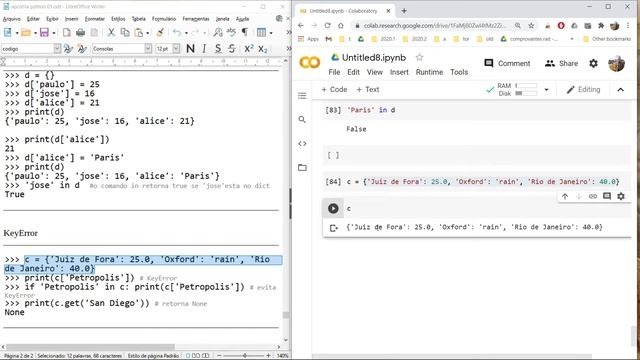Click the Undo arrow in Writer

click(x=177, y=32)
